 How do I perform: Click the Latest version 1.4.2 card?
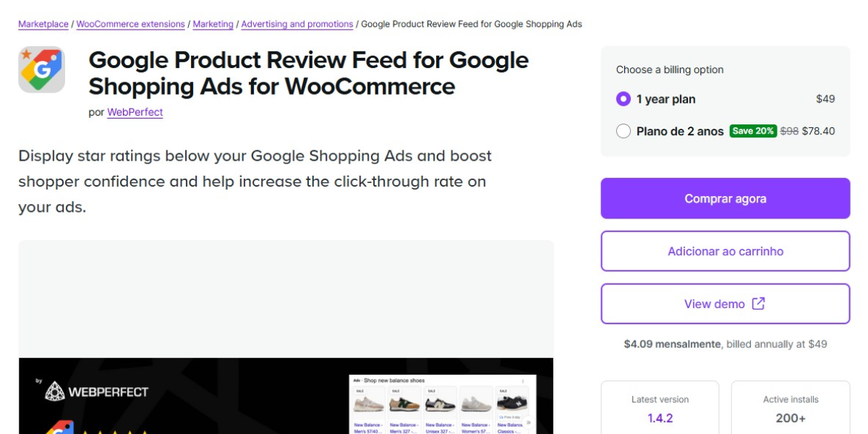(660, 409)
